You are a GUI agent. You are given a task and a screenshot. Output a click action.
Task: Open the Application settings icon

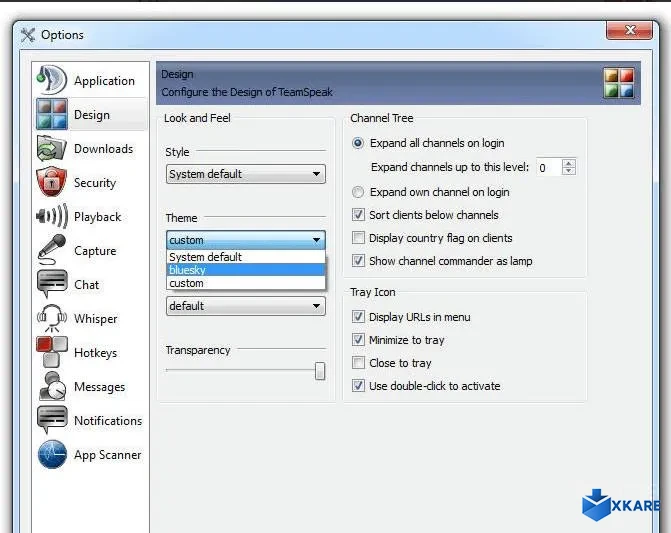(52, 80)
